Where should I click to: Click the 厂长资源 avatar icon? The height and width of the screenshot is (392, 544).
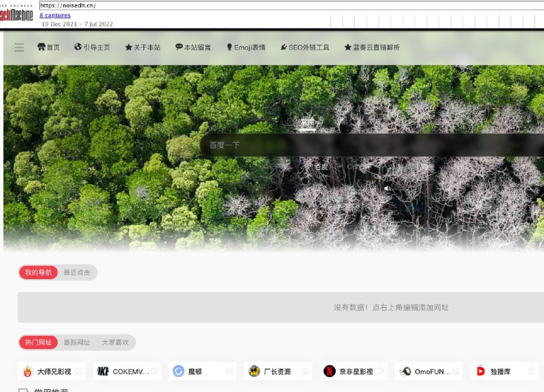pyautogui.click(x=254, y=371)
